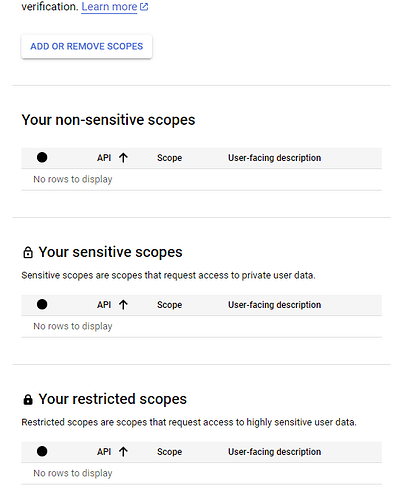Image resolution: width=415 pixels, height=500 pixels.
Task: Click User-facing description header in sensitive table
Action: [x=275, y=305]
